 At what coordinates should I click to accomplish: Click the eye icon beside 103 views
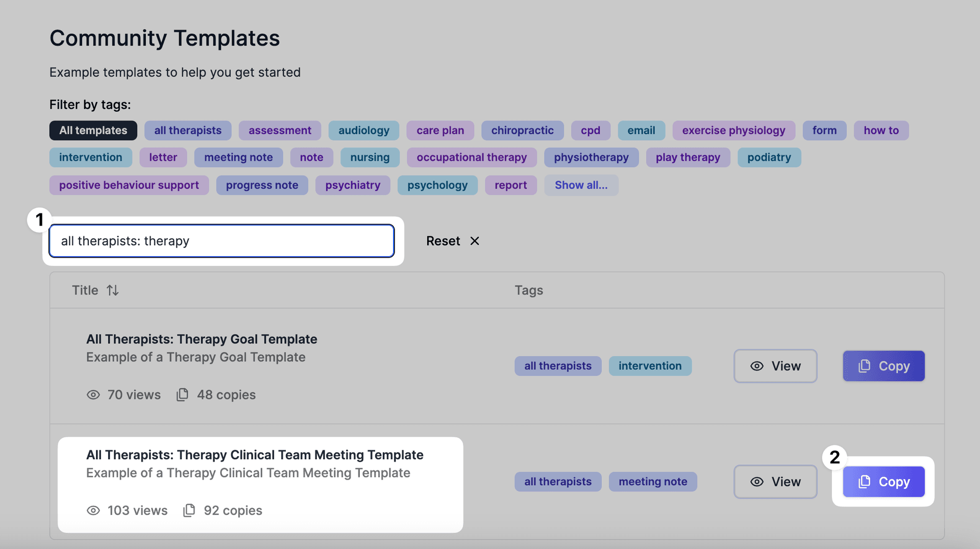93,510
